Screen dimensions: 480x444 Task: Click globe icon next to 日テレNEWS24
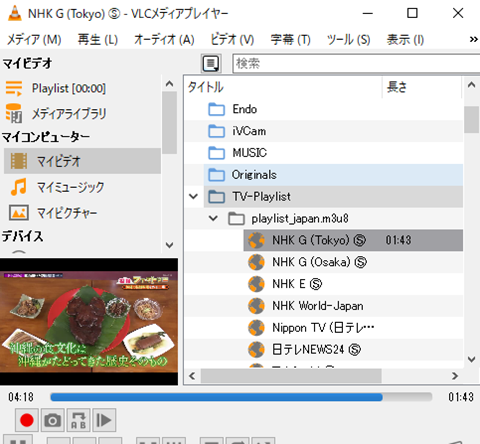pyautogui.click(x=256, y=350)
